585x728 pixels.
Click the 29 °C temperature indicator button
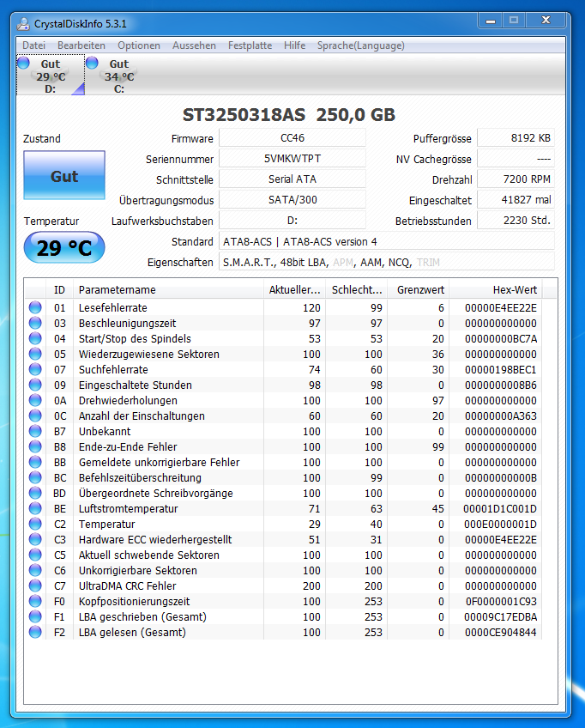tap(64, 247)
